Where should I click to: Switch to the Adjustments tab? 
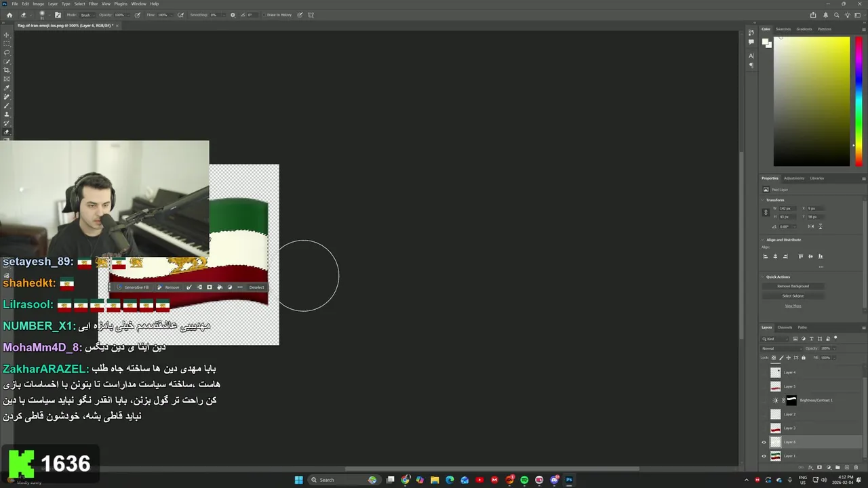(x=794, y=178)
